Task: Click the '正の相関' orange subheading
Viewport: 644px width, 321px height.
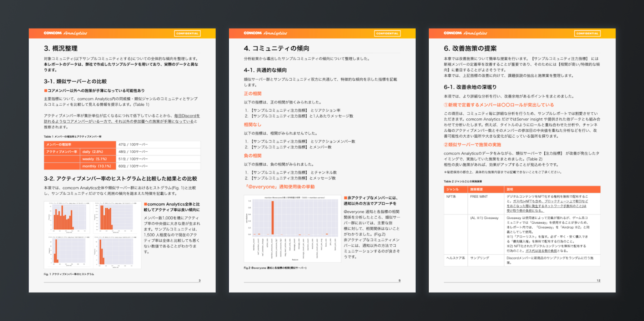Action: click(253, 93)
